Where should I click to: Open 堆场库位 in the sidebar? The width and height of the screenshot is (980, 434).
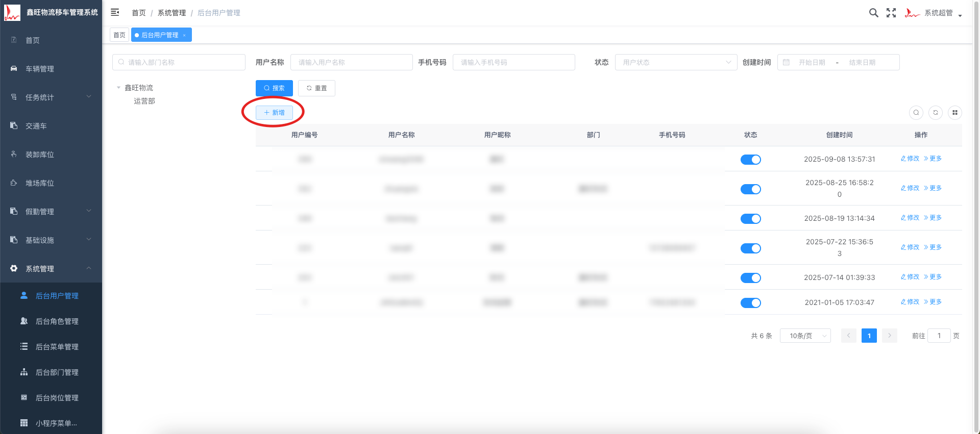point(51,183)
